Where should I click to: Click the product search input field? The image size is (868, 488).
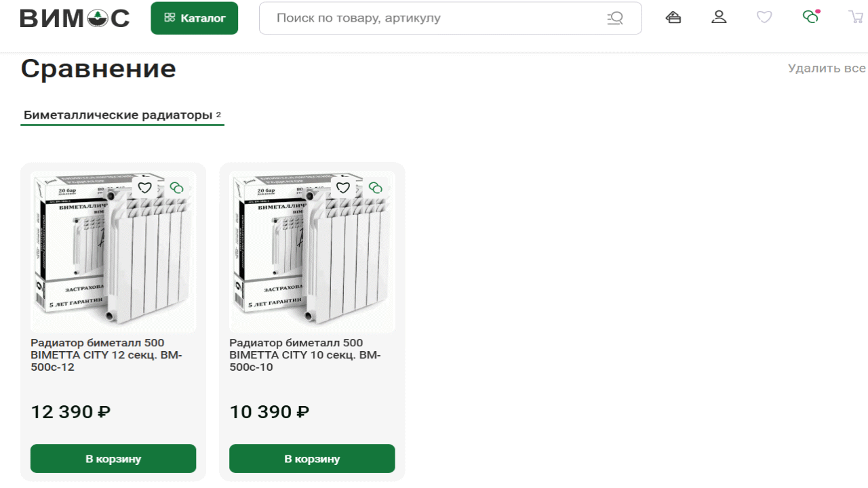[434, 18]
